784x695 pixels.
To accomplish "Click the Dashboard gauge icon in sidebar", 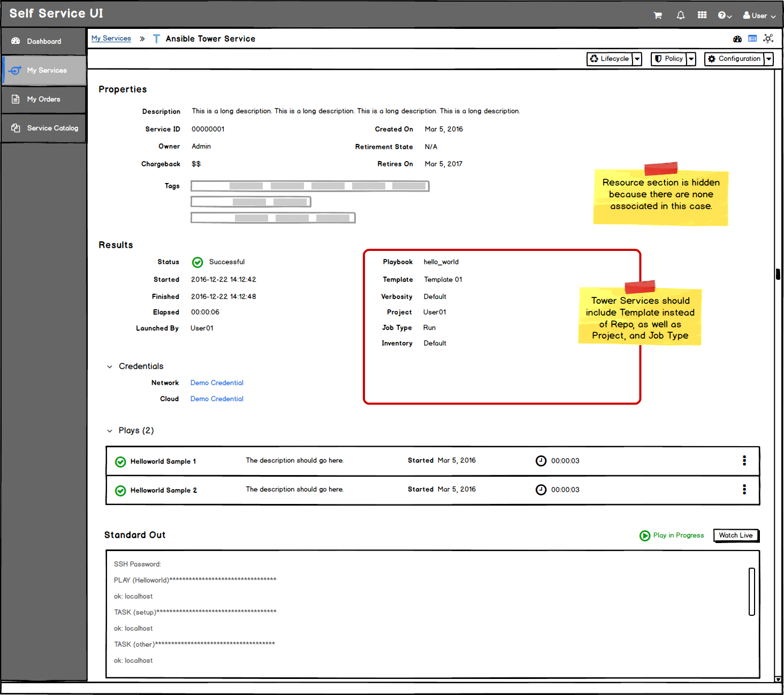I will [16, 41].
